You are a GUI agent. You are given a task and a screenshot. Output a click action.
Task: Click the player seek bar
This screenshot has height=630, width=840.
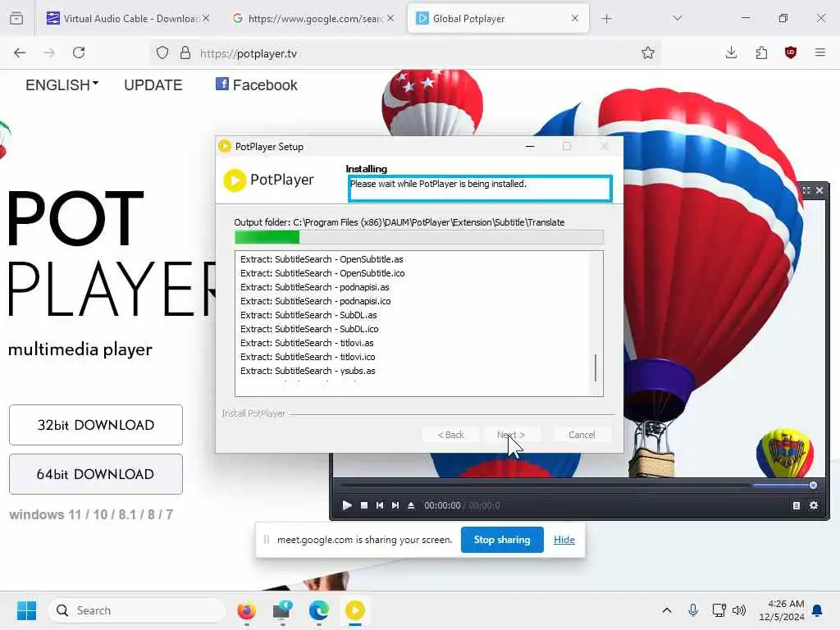[x=544, y=486]
